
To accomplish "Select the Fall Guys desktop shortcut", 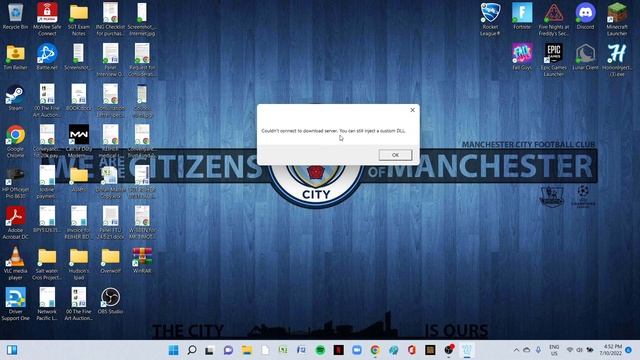I will pos(522,57).
